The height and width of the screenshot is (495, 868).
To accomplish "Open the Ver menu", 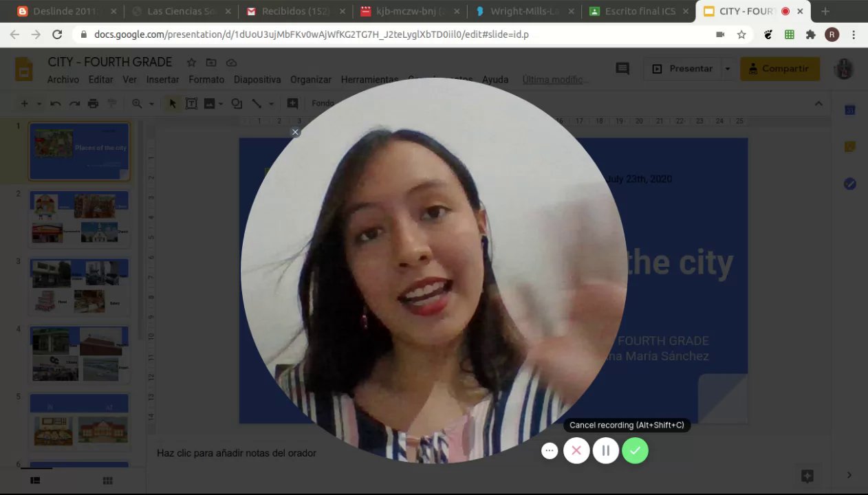I will (129, 80).
